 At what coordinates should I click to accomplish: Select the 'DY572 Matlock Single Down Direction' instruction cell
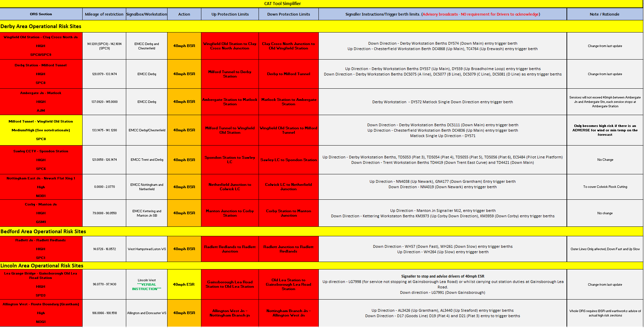pyautogui.click(x=443, y=102)
